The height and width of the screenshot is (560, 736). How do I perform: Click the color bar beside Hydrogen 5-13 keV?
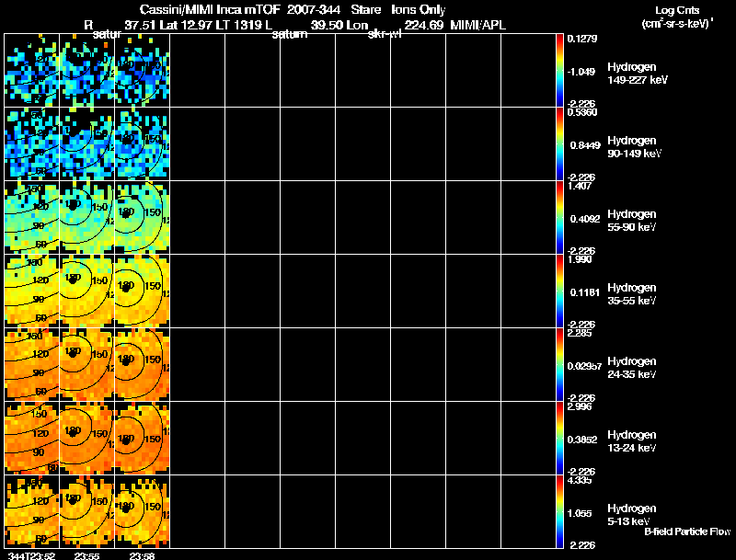coord(559,511)
